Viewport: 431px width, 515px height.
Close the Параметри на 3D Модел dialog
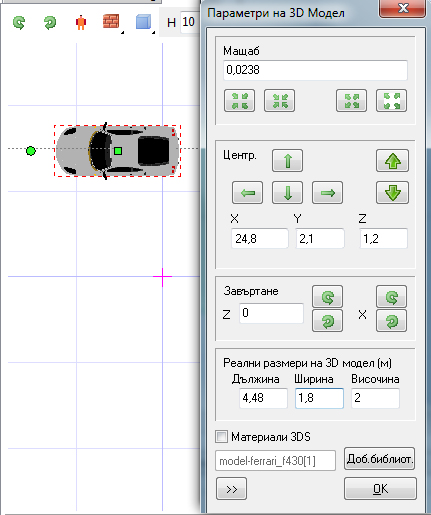pyautogui.click(x=403, y=8)
